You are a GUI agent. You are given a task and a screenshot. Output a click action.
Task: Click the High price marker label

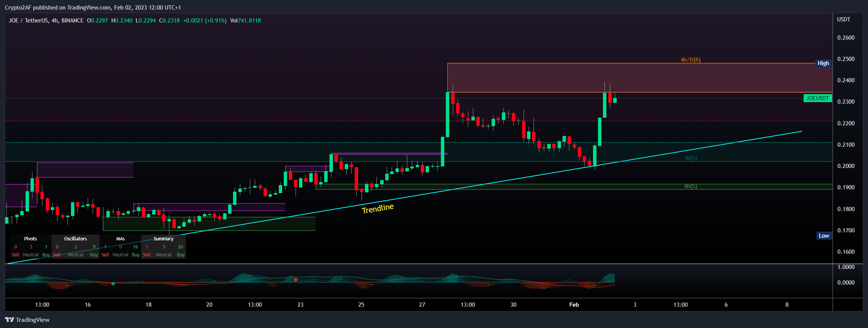pos(823,63)
